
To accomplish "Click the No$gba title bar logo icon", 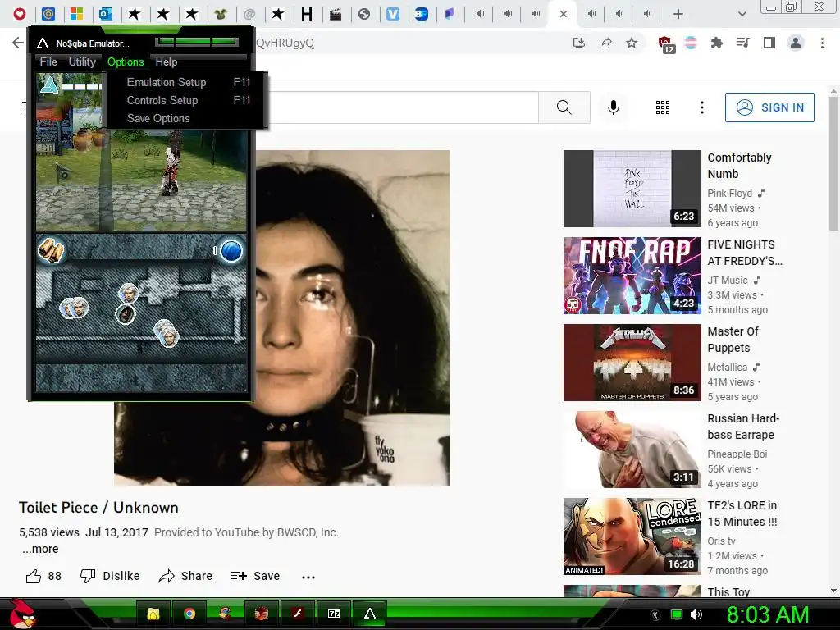I will 43,43.
